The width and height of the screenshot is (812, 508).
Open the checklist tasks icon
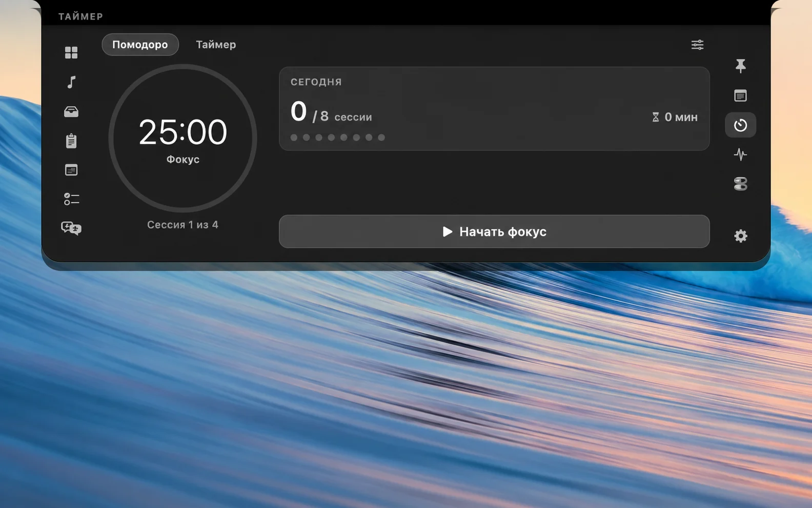click(71, 199)
